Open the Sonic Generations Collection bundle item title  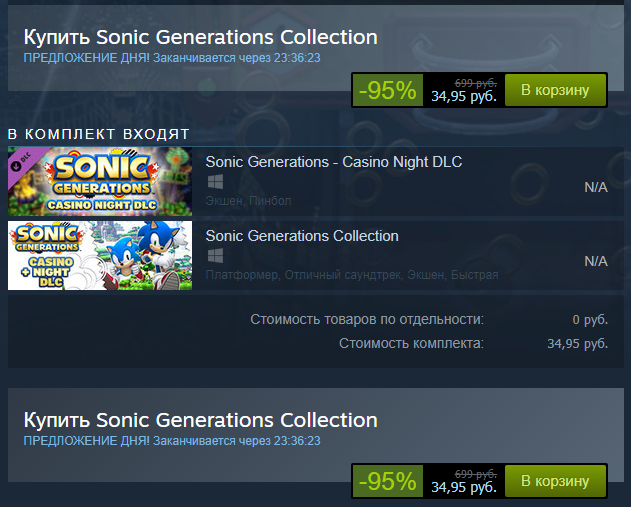301,236
